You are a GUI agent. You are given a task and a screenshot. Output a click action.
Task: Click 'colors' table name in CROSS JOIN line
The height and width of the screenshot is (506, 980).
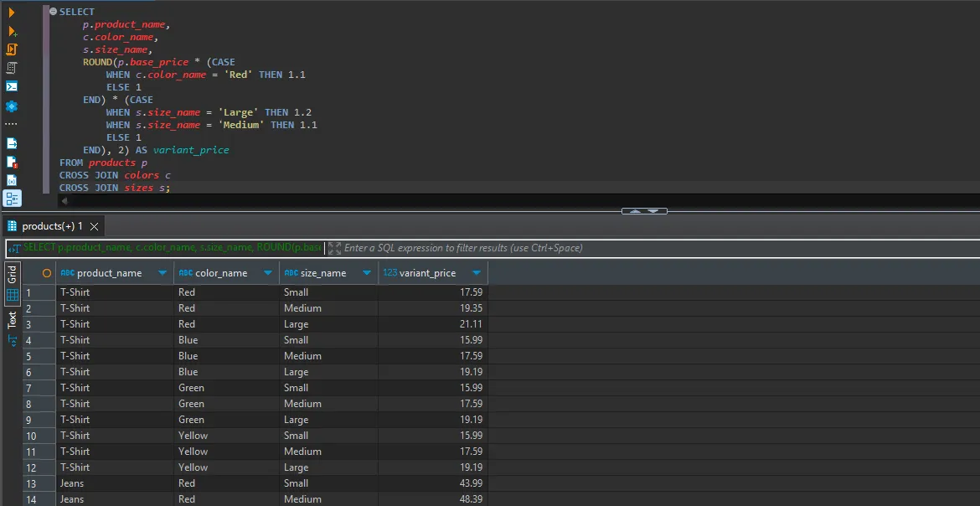(x=142, y=175)
